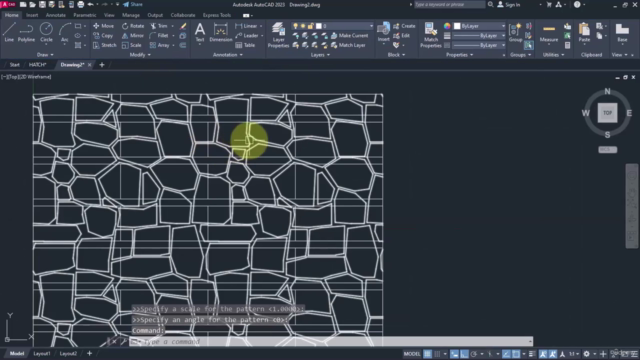Click the Undo arrow icon
Screen dimensions: 640x360
91,4
